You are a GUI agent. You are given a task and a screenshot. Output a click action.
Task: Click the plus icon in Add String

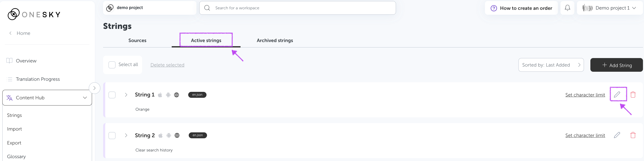pyautogui.click(x=604, y=65)
